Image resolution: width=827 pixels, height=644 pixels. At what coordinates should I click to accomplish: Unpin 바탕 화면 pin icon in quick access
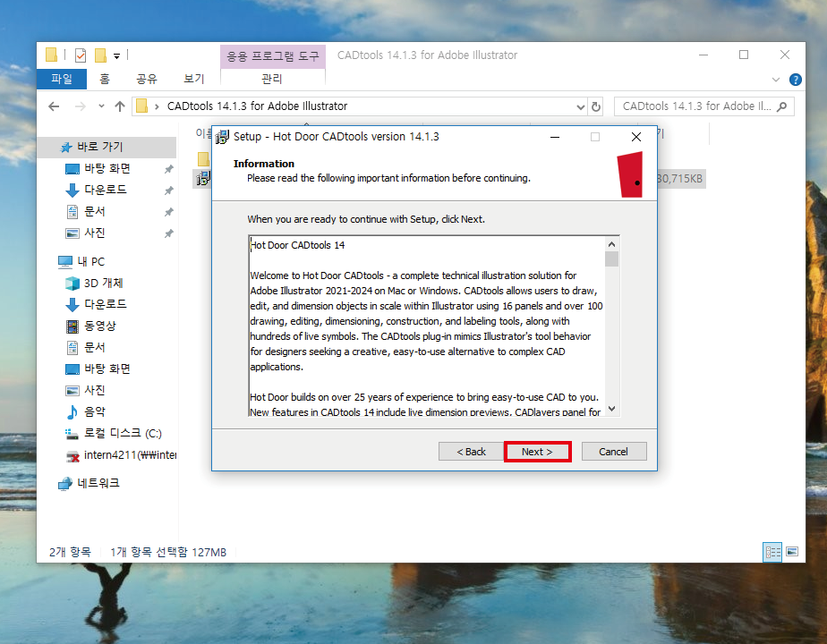tap(169, 169)
